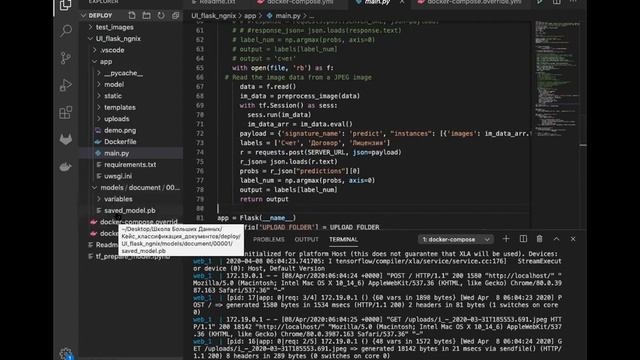Add a new terminal
This screenshot has height=360, width=640.
[506, 239]
